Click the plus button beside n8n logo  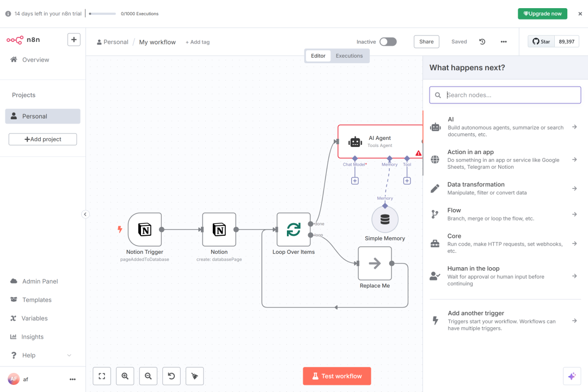pyautogui.click(x=74, y=40)
